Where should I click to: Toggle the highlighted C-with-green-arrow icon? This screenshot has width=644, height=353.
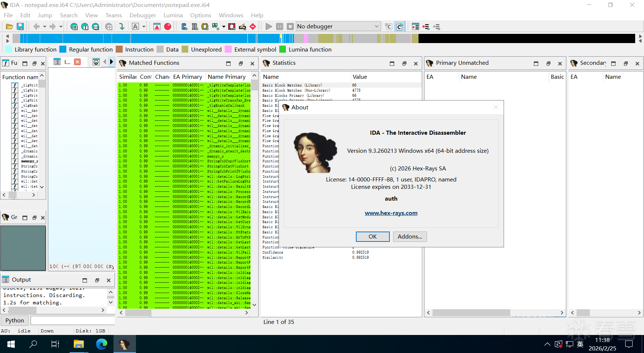click(x=399, y=27)
